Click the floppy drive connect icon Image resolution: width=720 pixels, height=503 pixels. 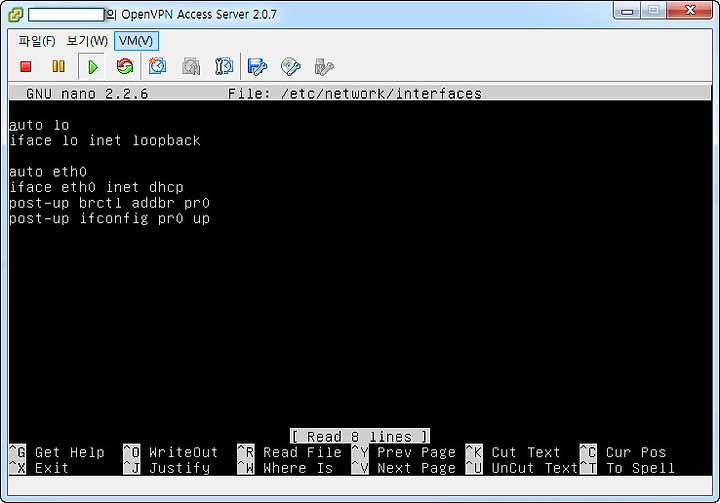257,67
